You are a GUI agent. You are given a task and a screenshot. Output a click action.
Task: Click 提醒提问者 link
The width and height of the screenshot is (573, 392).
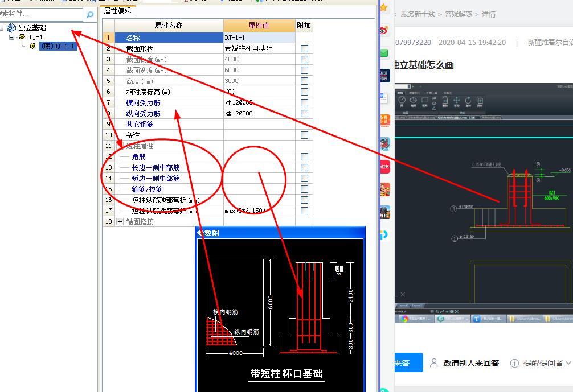(543, 363)
